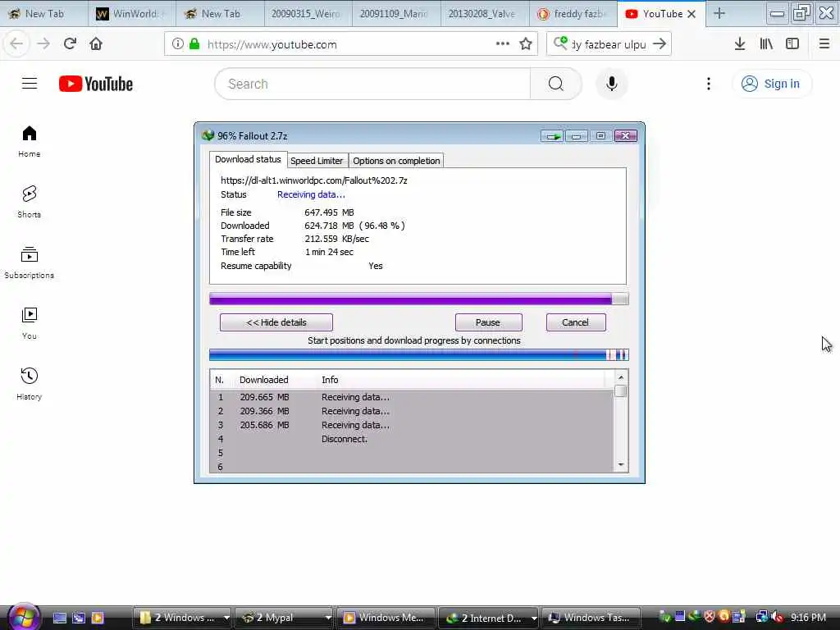Open the browser library icon
The width and height of the screenshot is (840, 630).
766,44
